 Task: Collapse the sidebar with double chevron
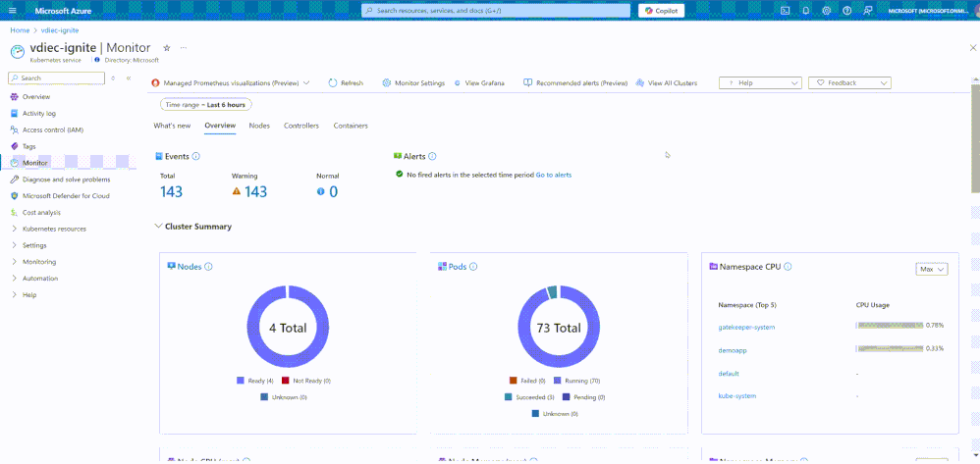[x=129, y=78]
